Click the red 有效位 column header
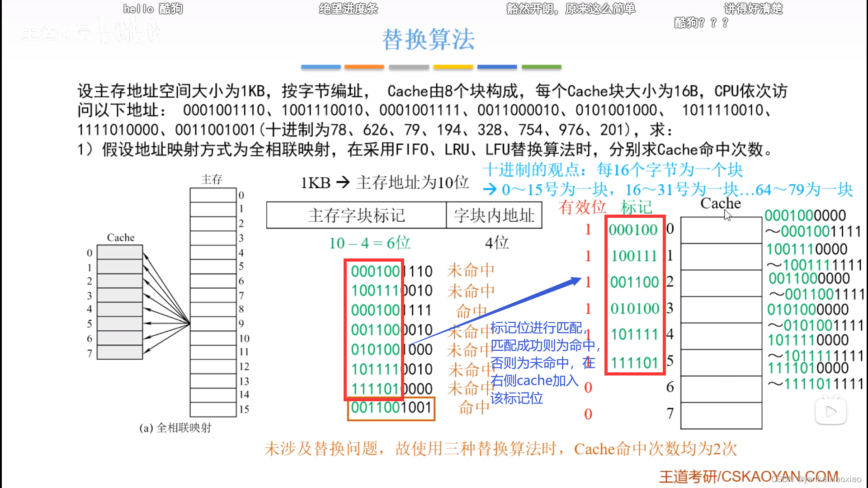 tap(582, 207)
